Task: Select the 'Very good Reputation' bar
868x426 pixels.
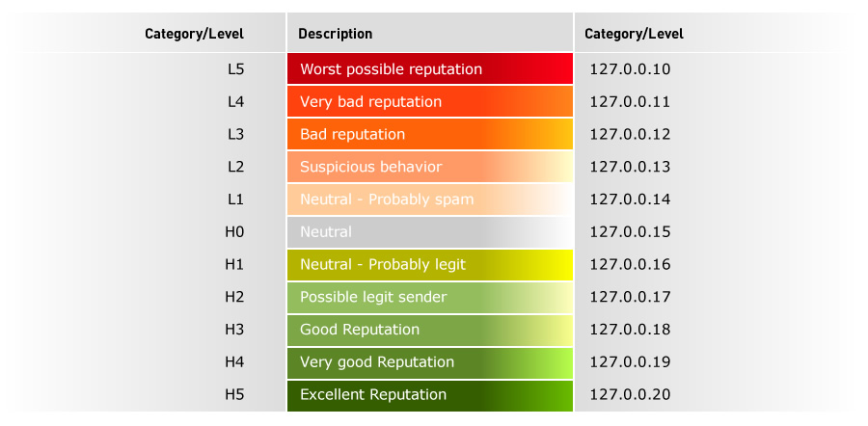Action: (429, 362)
